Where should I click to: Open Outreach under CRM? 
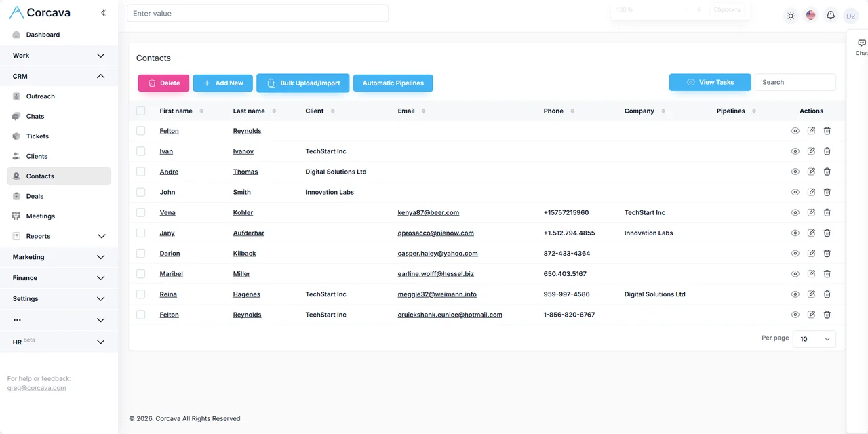59,96
